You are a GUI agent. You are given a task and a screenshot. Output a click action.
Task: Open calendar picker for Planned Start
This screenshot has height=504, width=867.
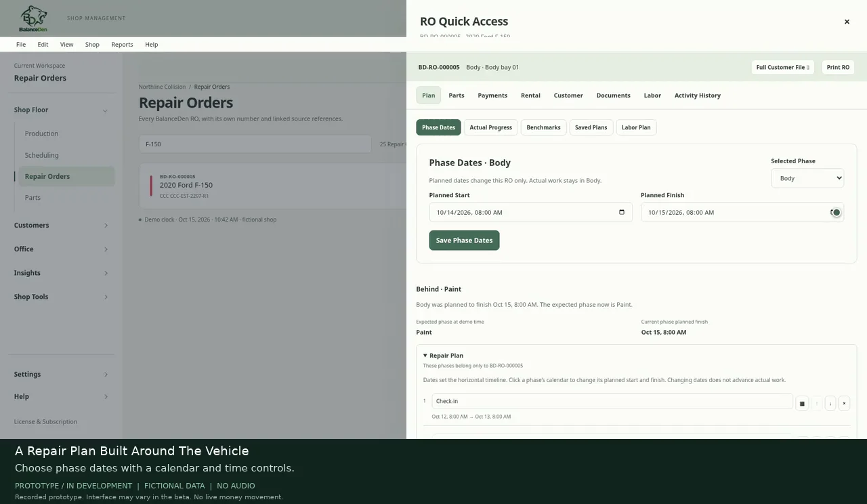click(x=622, y=212)
